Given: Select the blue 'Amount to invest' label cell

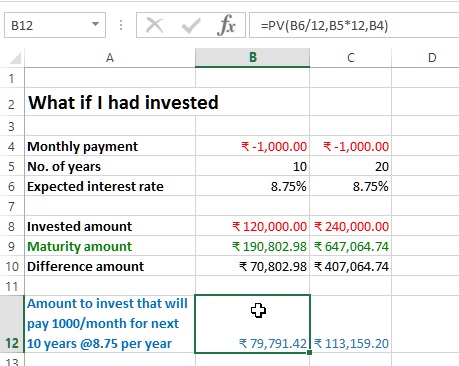Looking at the screenshot, I should 110,324.
